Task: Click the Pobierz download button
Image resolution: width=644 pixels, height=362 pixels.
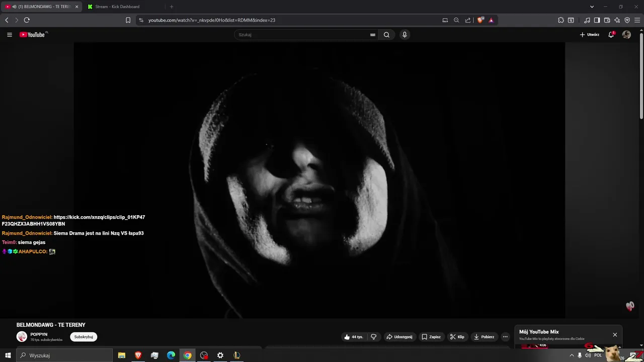Action: tap(484, 337)
